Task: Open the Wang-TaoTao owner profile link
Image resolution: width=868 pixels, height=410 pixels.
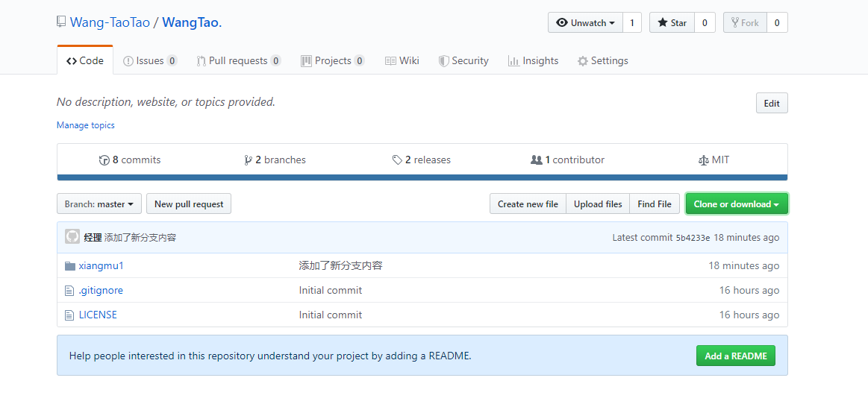Action: click(x=110, y=22)
